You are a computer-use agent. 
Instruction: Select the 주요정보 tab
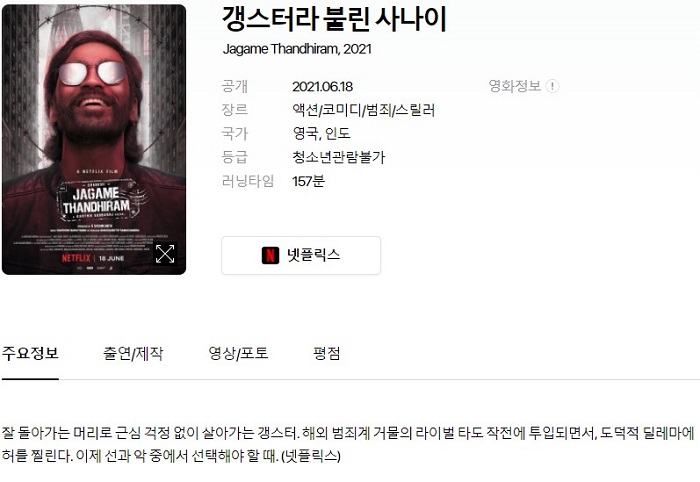(30, 353)
